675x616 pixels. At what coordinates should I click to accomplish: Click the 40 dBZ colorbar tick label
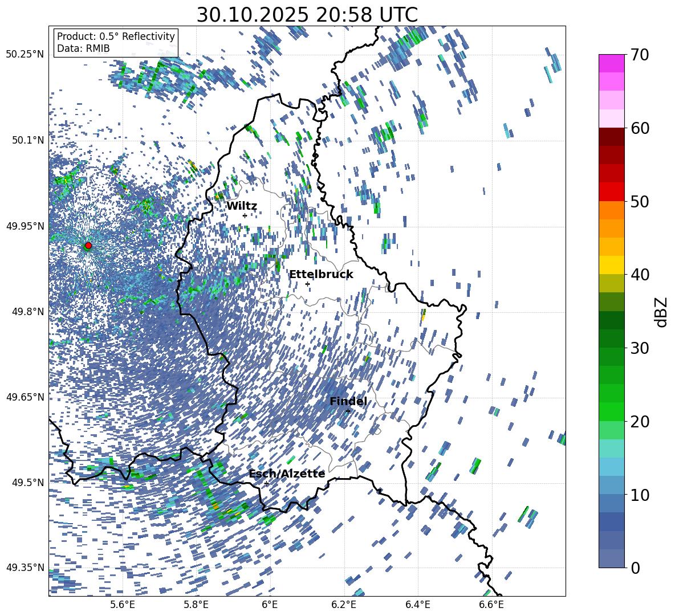click(x=640, y=275)
